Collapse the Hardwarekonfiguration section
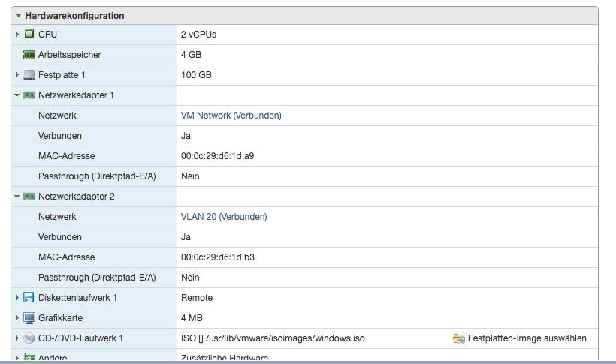This screenshot has width=616, height=364. coord(18,16)
